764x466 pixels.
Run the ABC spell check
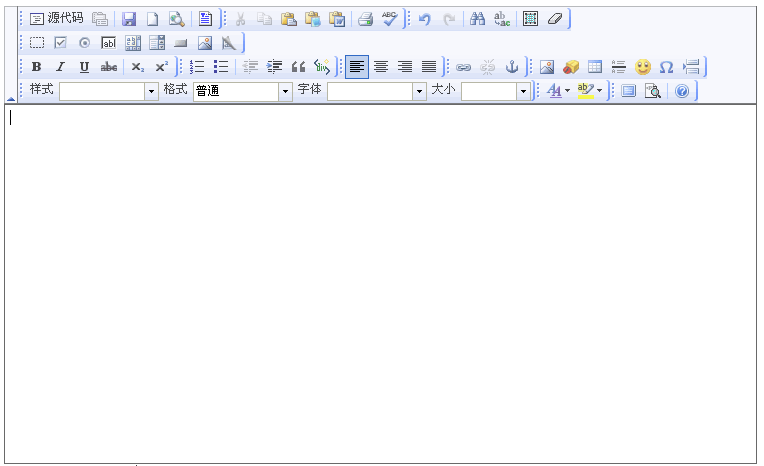point(389,19)
